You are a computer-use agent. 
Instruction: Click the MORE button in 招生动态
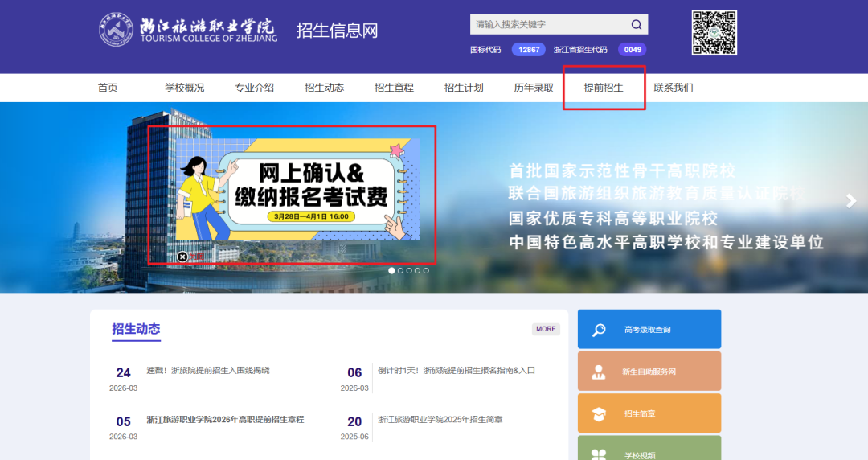[546, 329]
